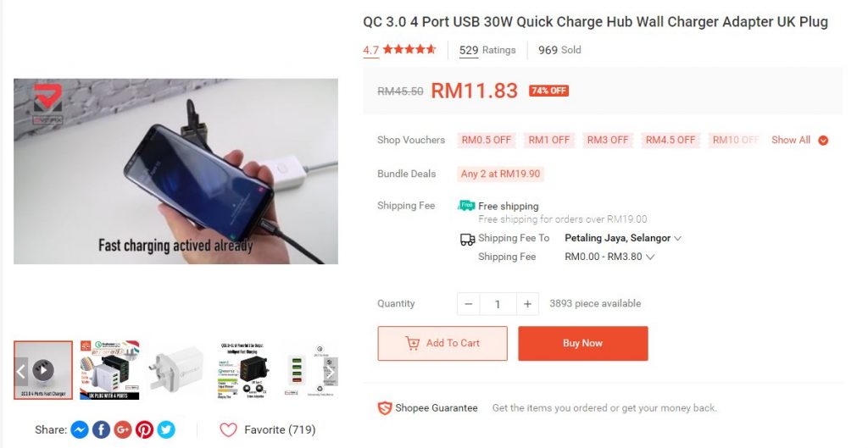This screenshot has width=868, height=448.
Task: Play the product video thumbnail
Action: [x=43, y=370]
